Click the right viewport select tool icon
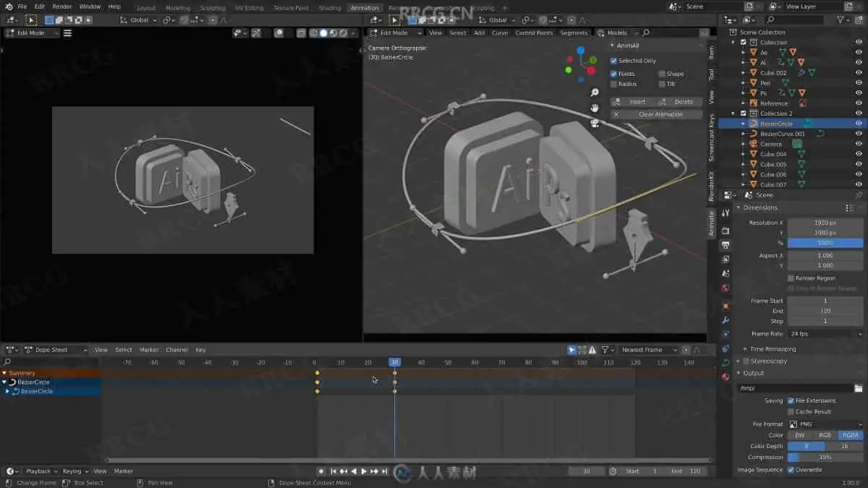Screen dimensions: 868x488 coord(394,20)
